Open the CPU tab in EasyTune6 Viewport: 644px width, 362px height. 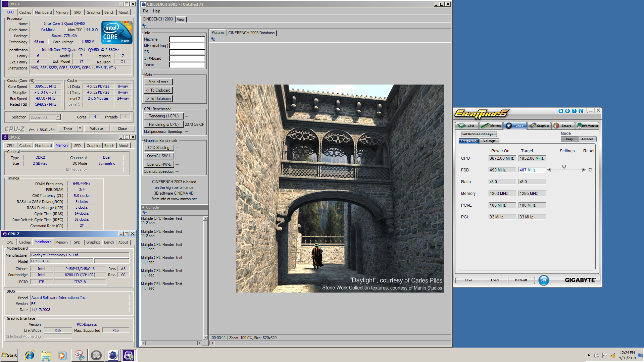pos(467,126)
